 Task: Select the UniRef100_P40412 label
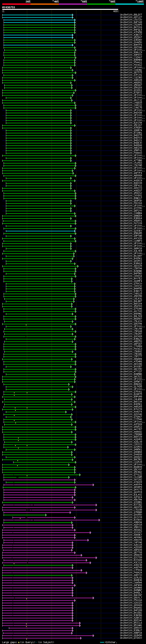131,65
